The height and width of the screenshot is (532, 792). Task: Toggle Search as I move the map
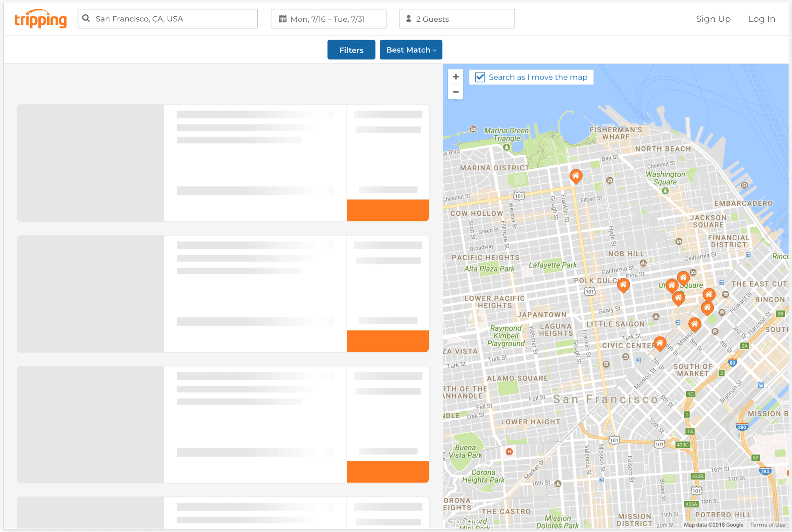[480, 77]
